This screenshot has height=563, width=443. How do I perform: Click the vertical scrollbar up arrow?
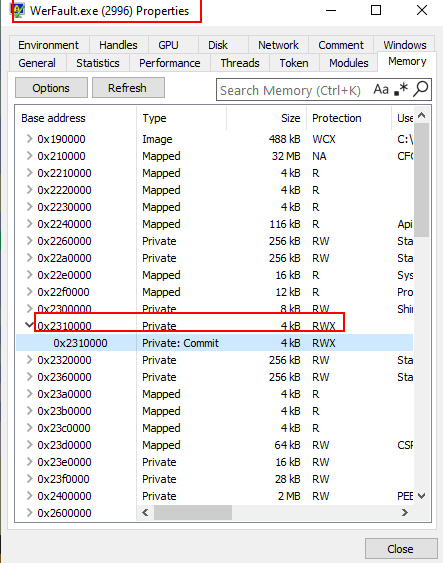click(x=422, y=116)
